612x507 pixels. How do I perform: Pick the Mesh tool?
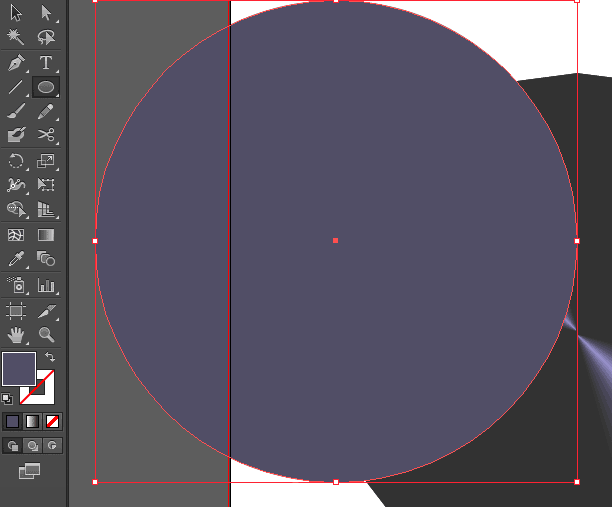pyautogui.click(x=16, y=235)
